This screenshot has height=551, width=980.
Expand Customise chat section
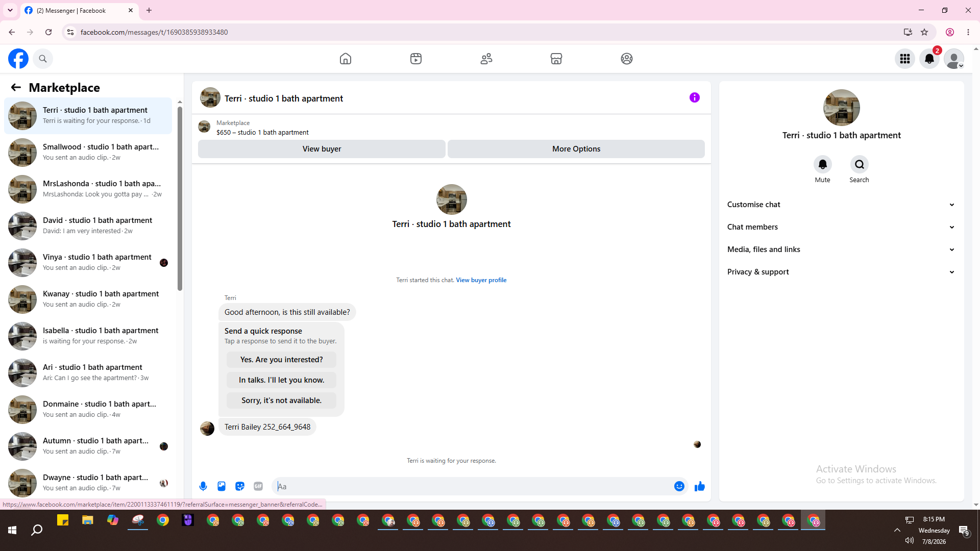point(841,205)
